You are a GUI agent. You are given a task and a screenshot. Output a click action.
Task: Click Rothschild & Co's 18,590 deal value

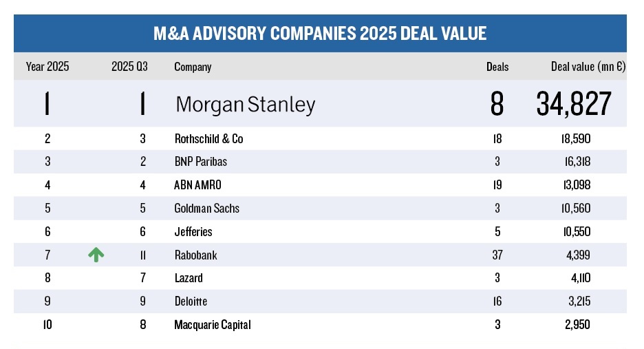coord(575,139)
